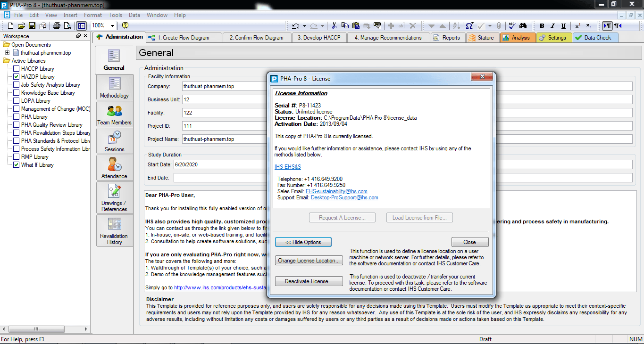644x344 pixels.
Task: Open the Print Preview tool
Action: (67, 26)
